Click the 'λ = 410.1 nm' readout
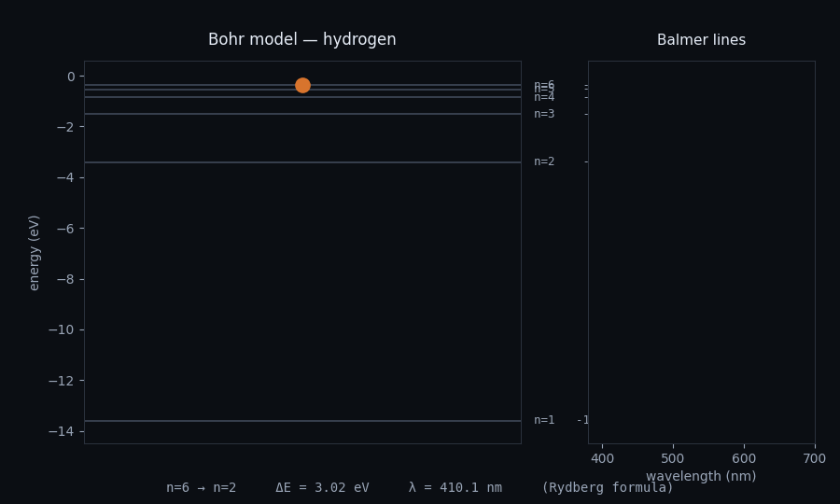Screen dimensions: 840x504 (455, 487)
